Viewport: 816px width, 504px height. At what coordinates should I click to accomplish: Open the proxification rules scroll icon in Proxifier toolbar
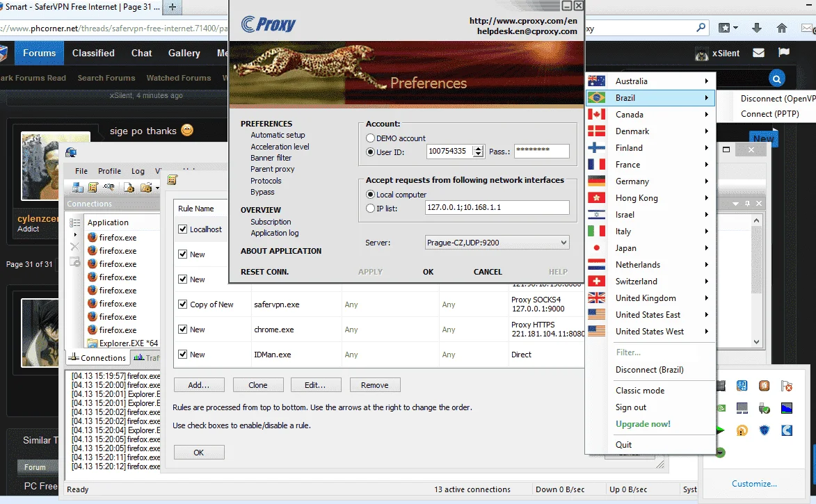(93, 187)
